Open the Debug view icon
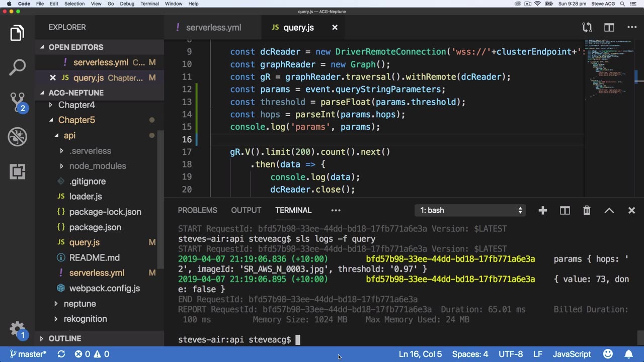The width and height of the screenshot is (644, 362). tap(17, 137)
